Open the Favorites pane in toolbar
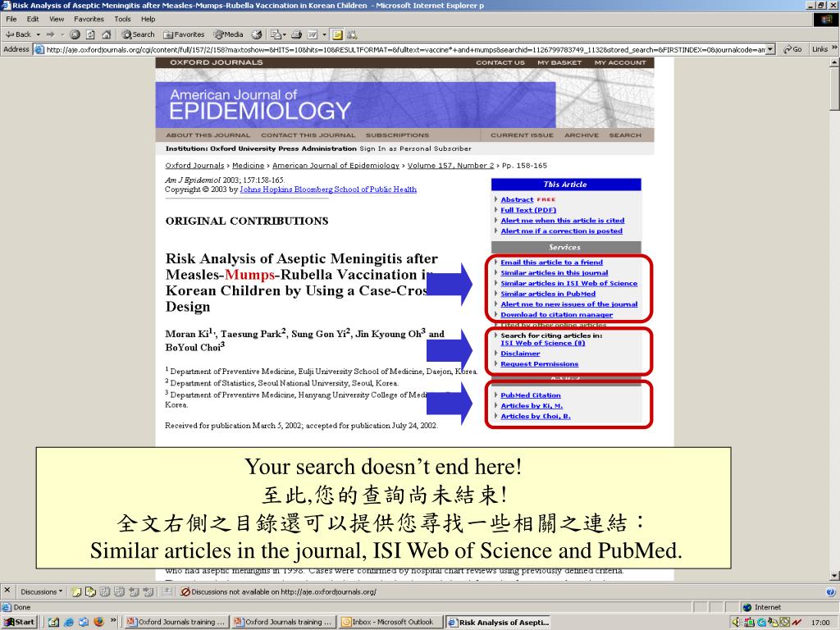 (184, 34)
